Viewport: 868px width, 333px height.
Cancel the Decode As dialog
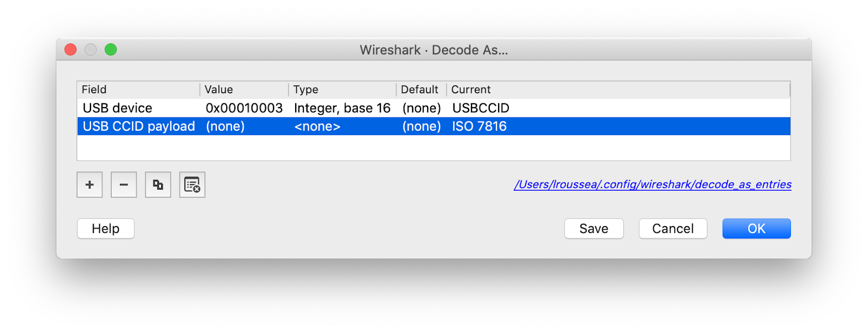pyautogui.click(x=673, y=229)
